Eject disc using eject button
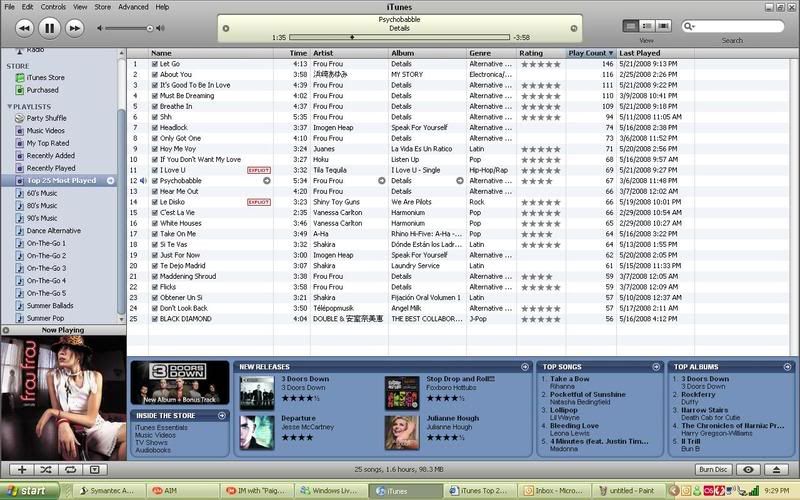The height and width of the screenshot is (500, 800). (776, 469)
